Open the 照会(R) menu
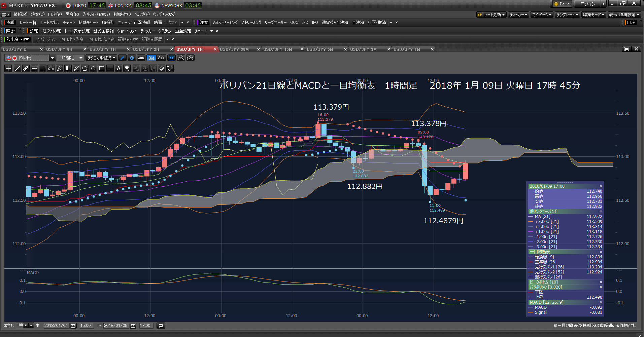The image size is (644, 337). point(72,14)
